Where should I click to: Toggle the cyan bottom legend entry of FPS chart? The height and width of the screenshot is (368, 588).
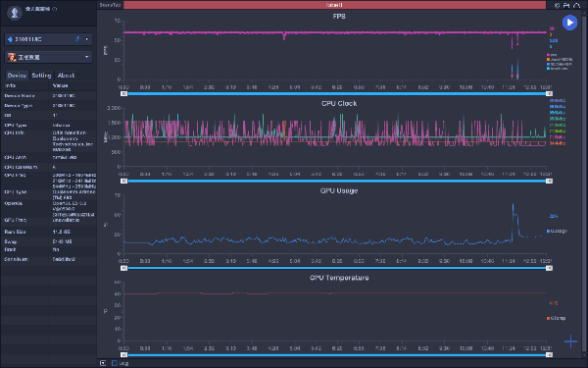click(558, 69)
